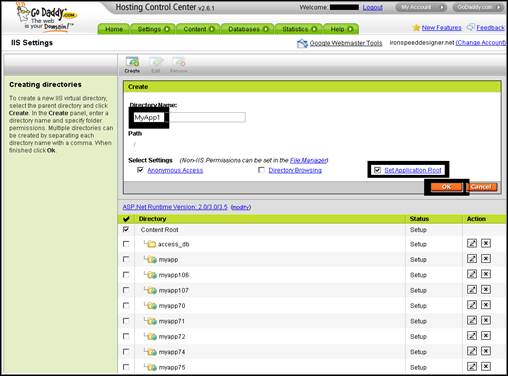Click the myapp74 directory checkbox
The height and width of the screenshot is (376, 508).
coord(126,351)
